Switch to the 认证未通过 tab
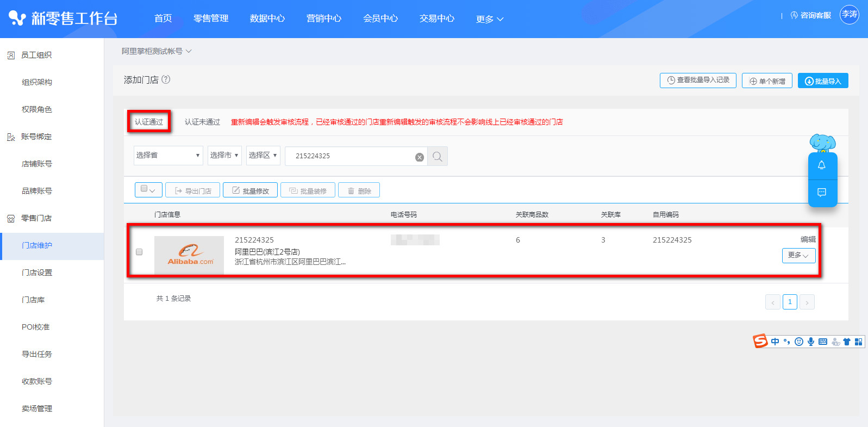This screenshot has width=868, height=427. point(202,122)
